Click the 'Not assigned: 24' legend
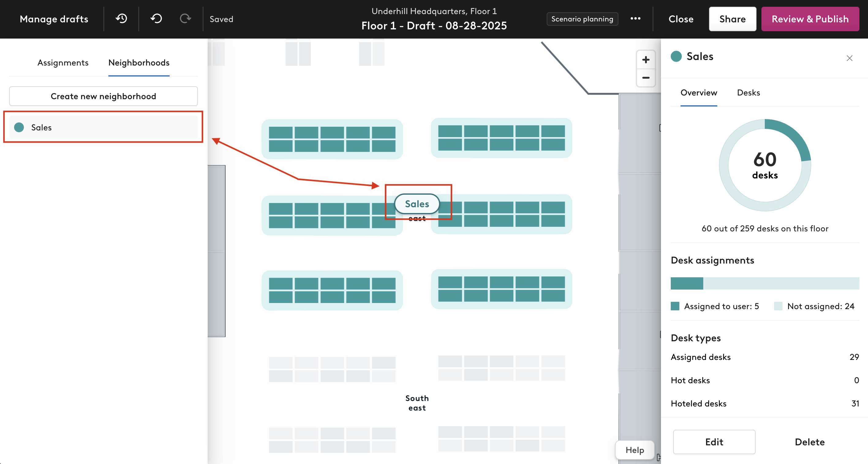The height and width of the screenshot is (464, 868). pyautogui.click(x=814, y=306)
